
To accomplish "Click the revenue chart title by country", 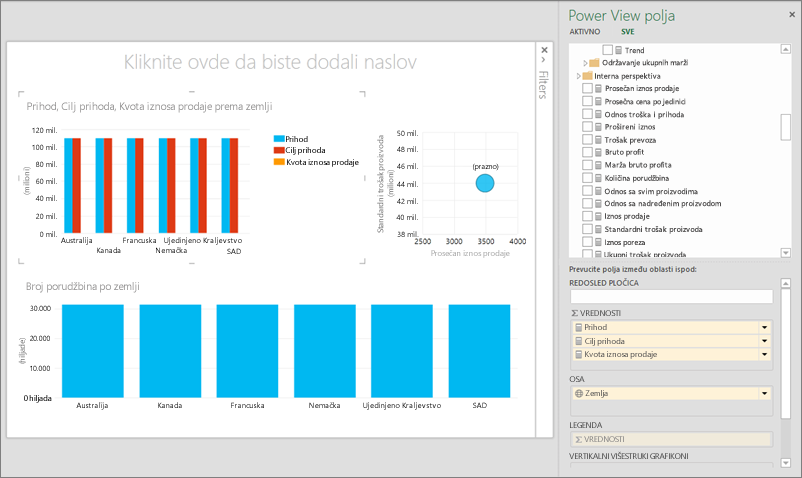I will pyautogui.click(x=149, y=106).
